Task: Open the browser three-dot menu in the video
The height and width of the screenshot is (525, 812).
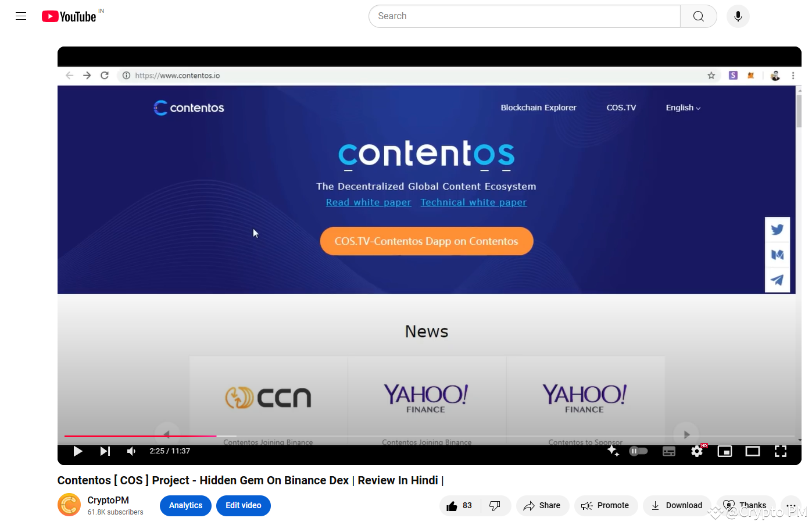Action: [793, 76]
